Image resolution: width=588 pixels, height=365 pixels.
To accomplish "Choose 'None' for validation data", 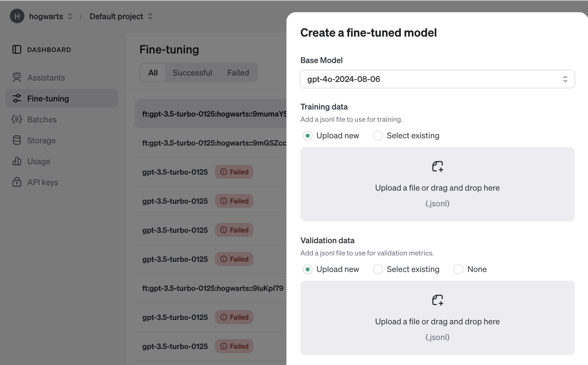I will click(x=458, y=269).
